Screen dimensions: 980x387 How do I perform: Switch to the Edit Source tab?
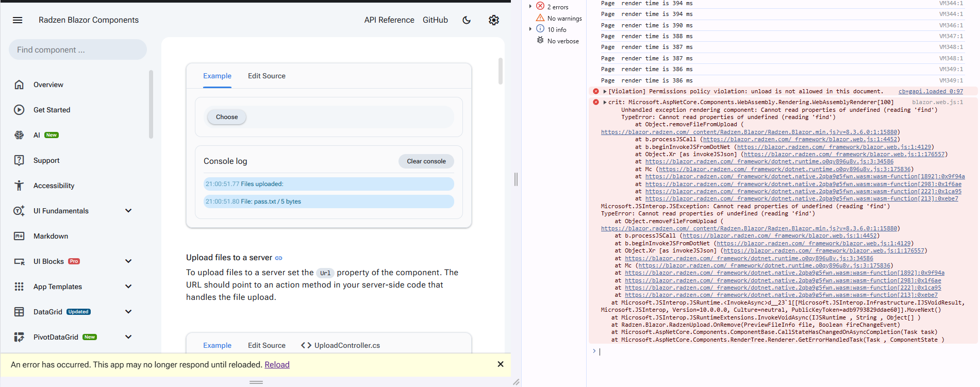[267, 76]
